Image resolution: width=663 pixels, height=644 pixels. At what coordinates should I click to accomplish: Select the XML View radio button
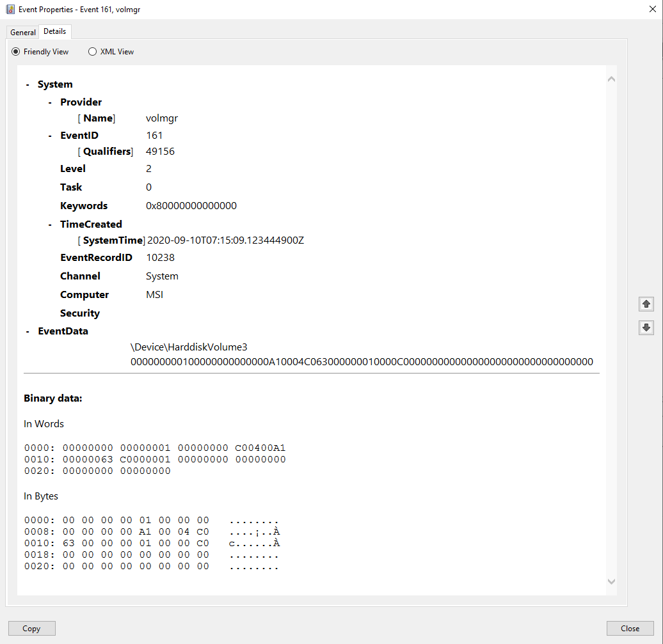(x=93, y=52)
